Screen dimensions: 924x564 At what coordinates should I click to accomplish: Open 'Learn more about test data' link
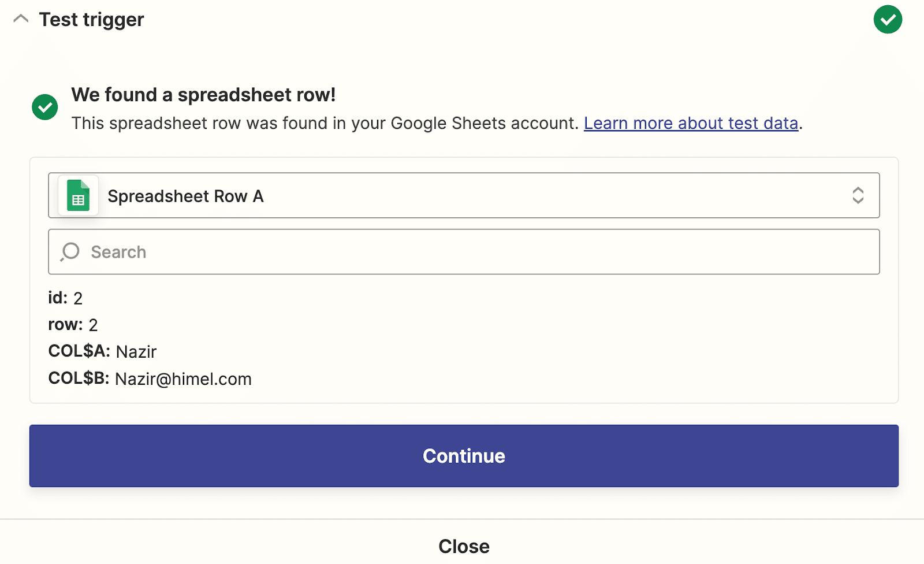point(691,123)
